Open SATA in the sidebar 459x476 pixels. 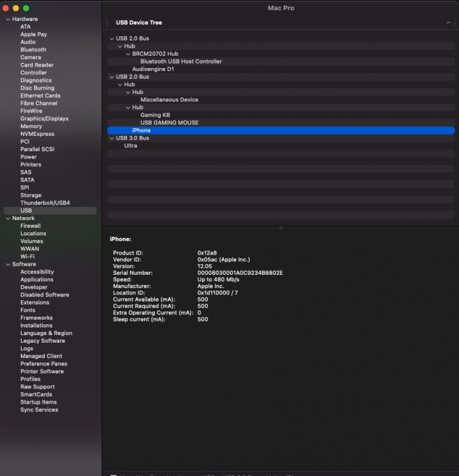click(27, 180)
